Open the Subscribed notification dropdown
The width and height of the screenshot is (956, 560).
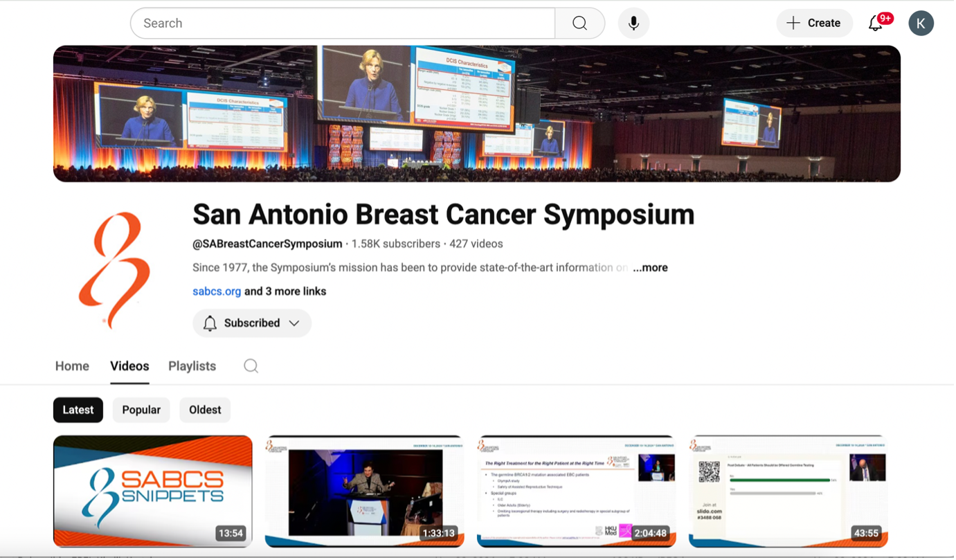click(x=252, y=323)
